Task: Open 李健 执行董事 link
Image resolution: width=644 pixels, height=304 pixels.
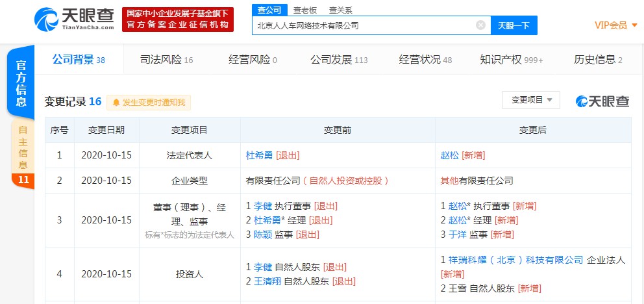Action: [263, 206]
